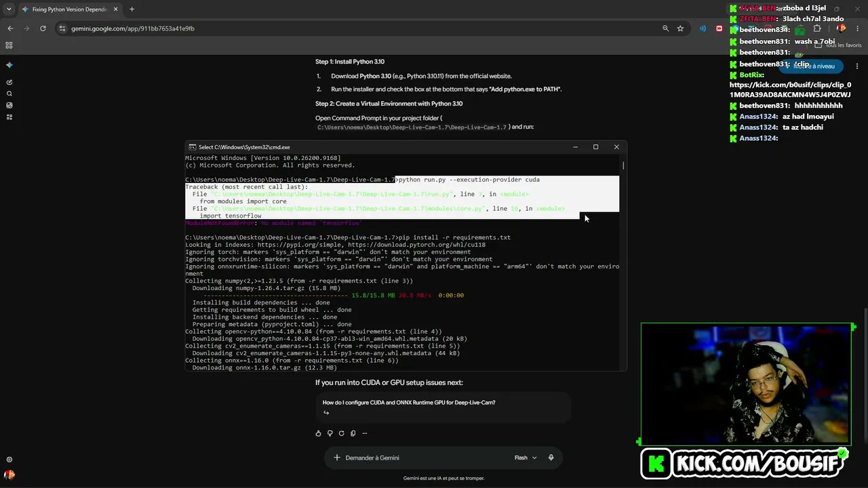The height and width of the screenshot is (488, 868).
Task: Open the zoom magnifier in the address bar
Action: 666,28
